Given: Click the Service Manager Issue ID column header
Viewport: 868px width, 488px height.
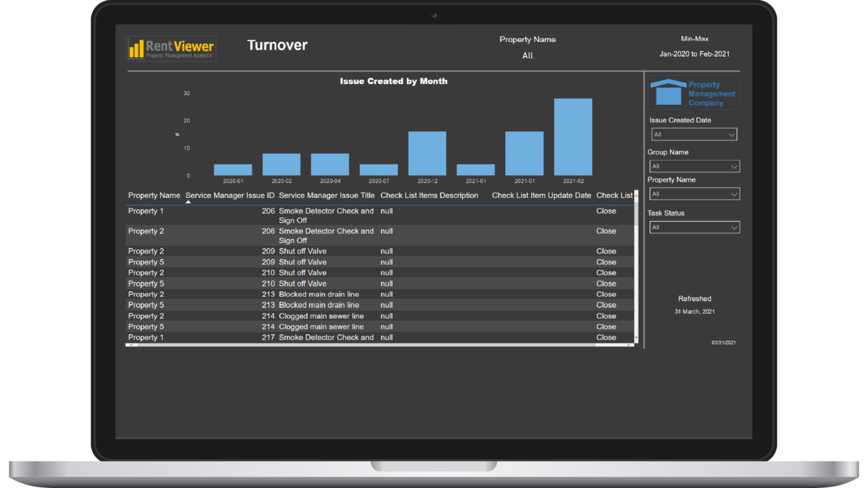Looking at the screenshot, I should pos(229,195).
